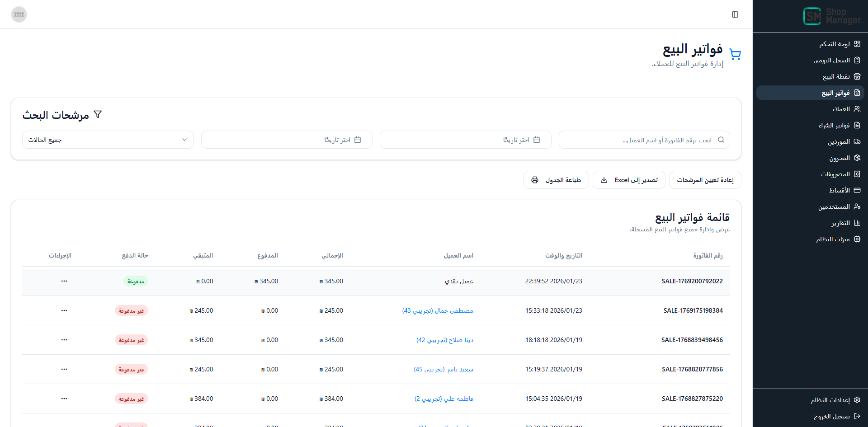Open the first اختر تاريخًا date picker
Image resolution: width=868 pixels, height=427 pixels.
(x=465, y=140)
